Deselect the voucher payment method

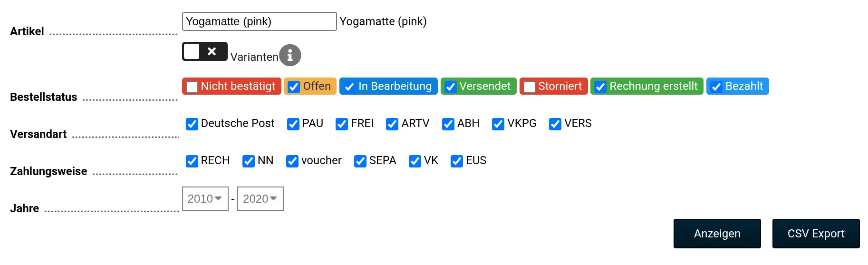tap(292, 161)
